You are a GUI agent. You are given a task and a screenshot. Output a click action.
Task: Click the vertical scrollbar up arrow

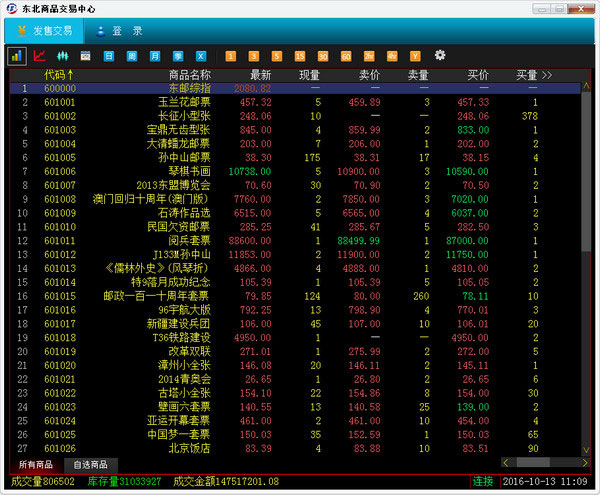pos(586,86)
